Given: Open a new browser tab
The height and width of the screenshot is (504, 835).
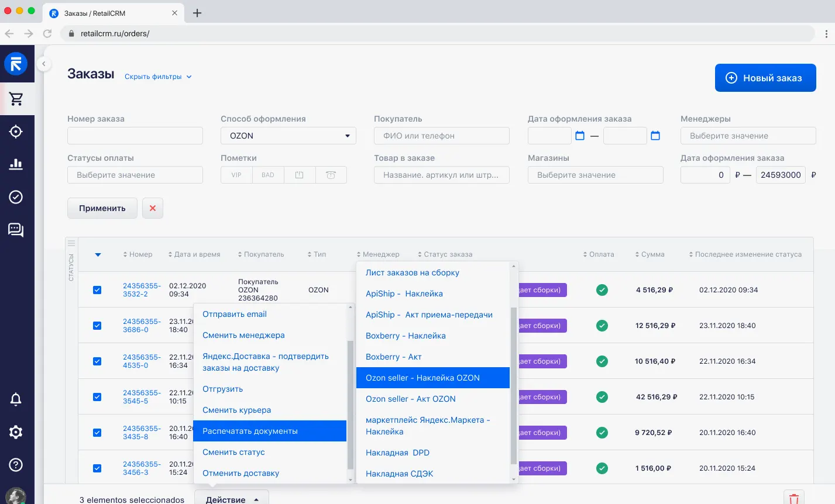Looking at the screenshot, I should pyautogui.click(x=197, y=13).
